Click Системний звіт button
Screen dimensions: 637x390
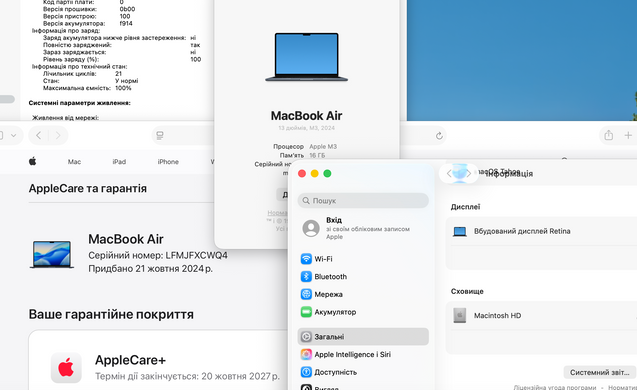tap(600, 373)
